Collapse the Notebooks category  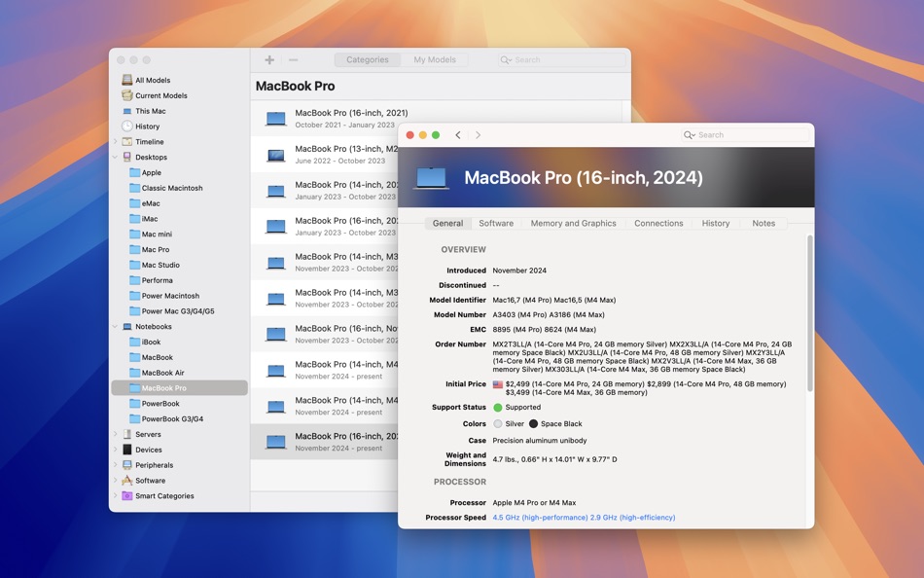115,327
